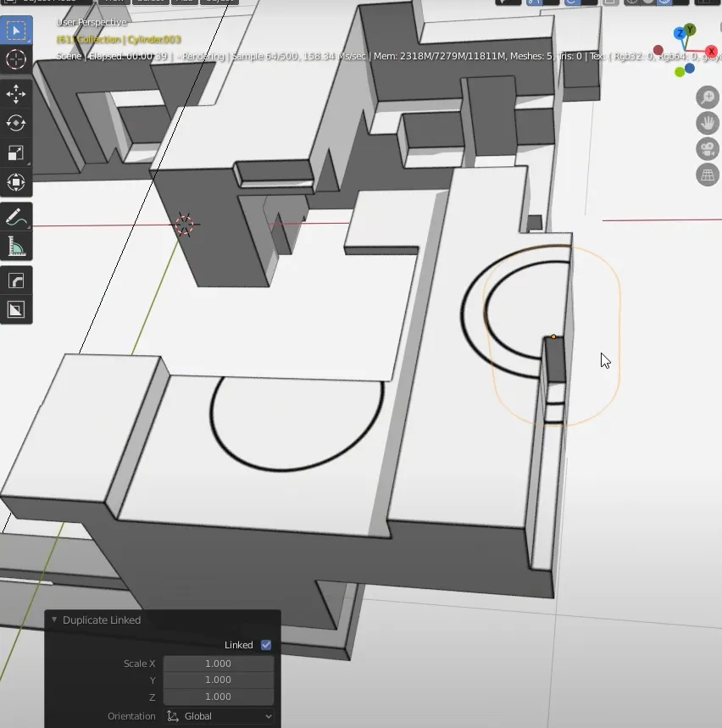The image size is (722, 728).
Task: Collapse the Duplicate Linked panel
Action: point(54,620)
